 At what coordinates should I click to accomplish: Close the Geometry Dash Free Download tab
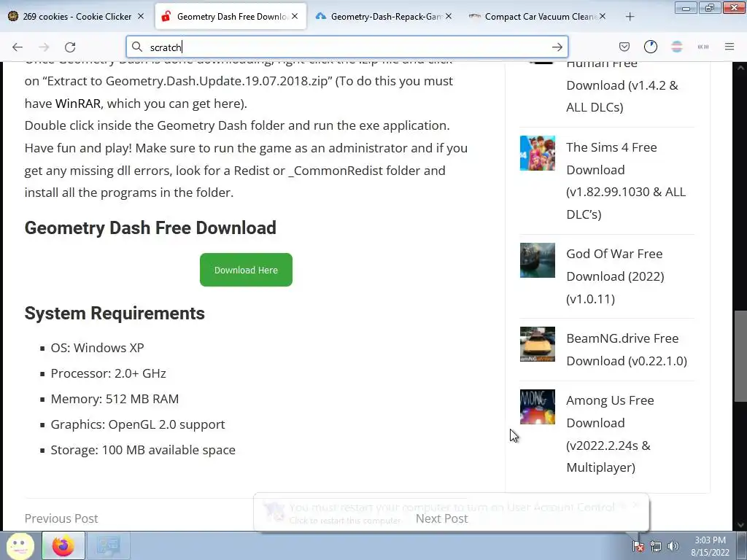pyautogui.click(x=295, y=16)
